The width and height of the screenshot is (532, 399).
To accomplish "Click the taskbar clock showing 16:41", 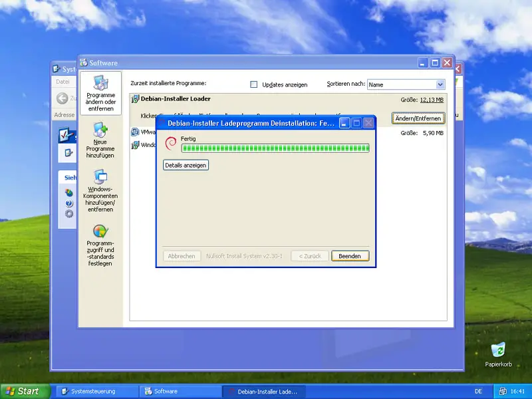I will tap(517, 391).
